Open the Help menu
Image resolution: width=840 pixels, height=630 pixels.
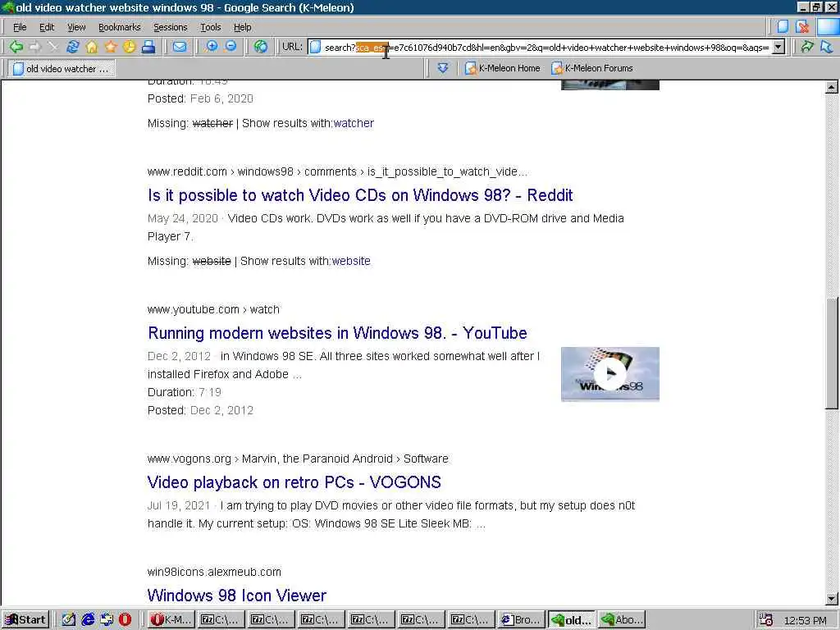coord(242,27)
